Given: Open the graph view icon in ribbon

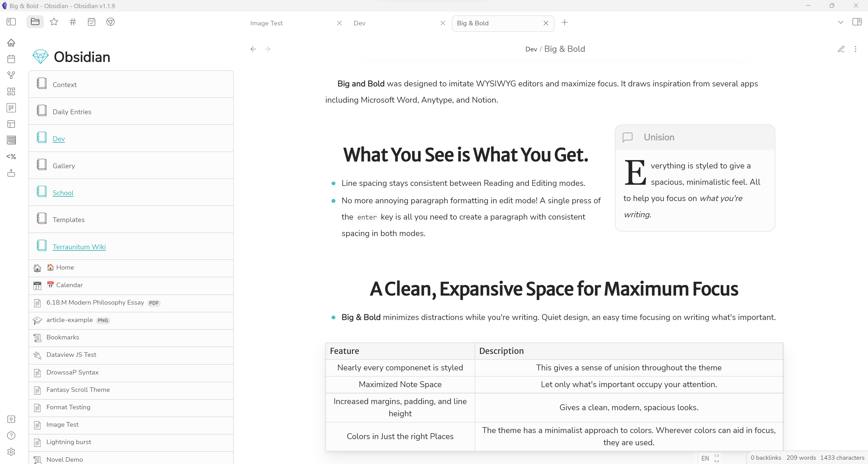Looking at the screenshot, I should coord(11,75).
